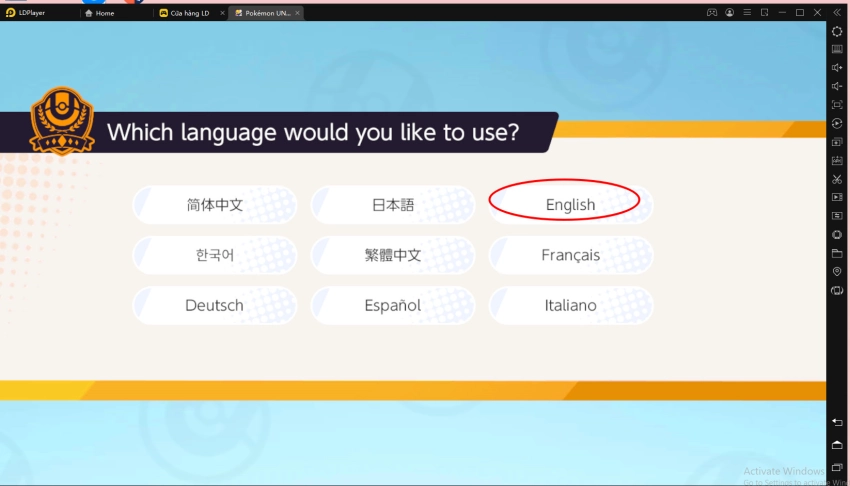850x486 pixels.
Task: Click the LDPlayer logo
Action: pyautogui.click(x=10, y=12)
